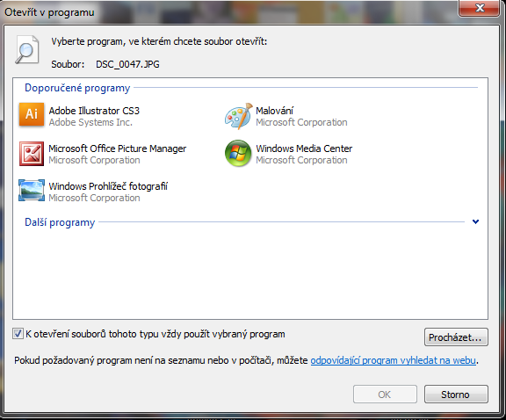
Task: Expand the Další programy section arrow
Action: click(475, 221)
